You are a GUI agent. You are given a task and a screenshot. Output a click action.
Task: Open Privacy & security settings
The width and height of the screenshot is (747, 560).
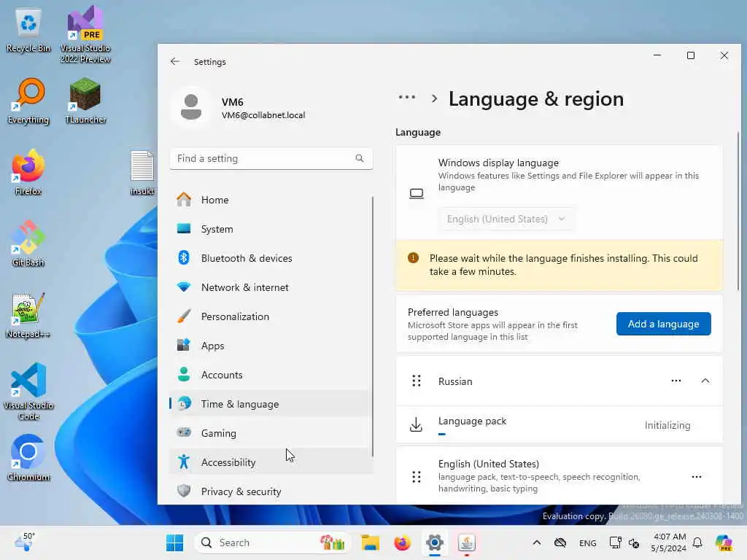(270, 491)
